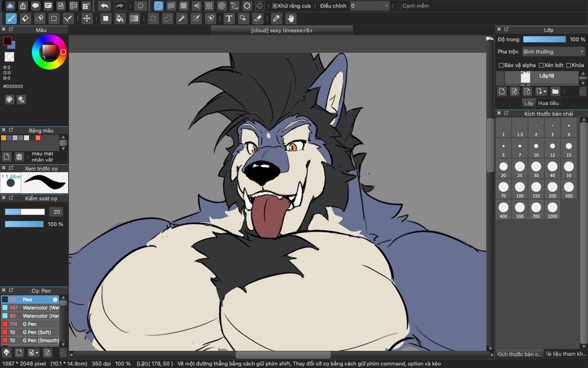Select the Bucket fill tool
Image resolution: width=588 pixels, height=368 pixels.
pyautogui.click(x=120, y=19)
